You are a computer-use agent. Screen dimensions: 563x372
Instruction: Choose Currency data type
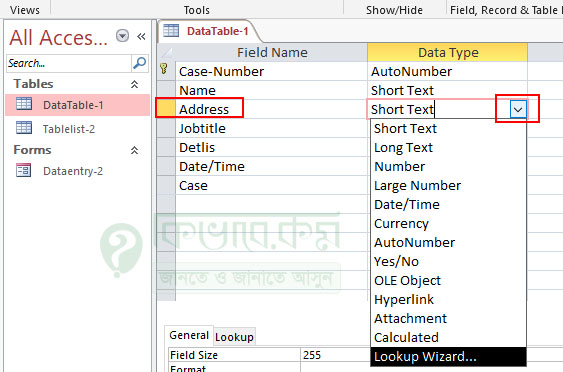448,223
